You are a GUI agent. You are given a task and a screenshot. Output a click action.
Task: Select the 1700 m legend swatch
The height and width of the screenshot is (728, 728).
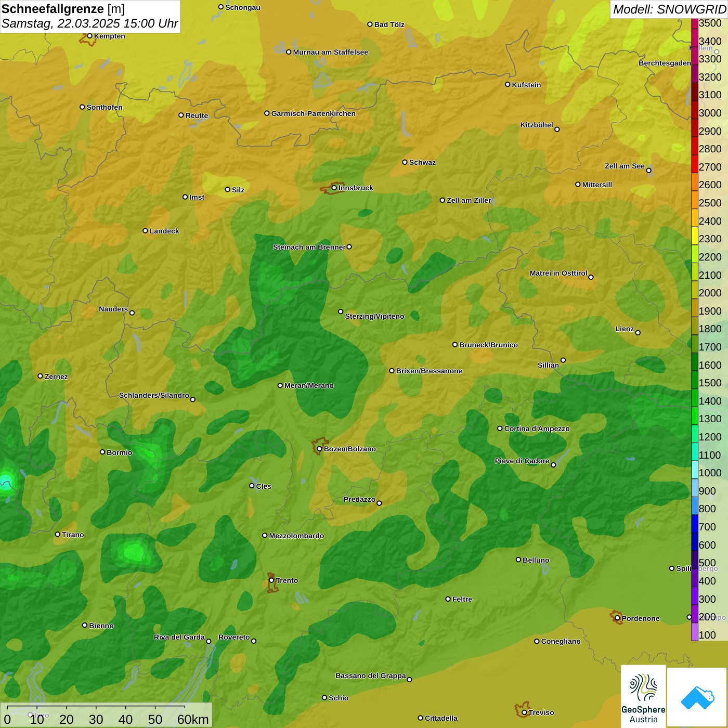point(695,344)
